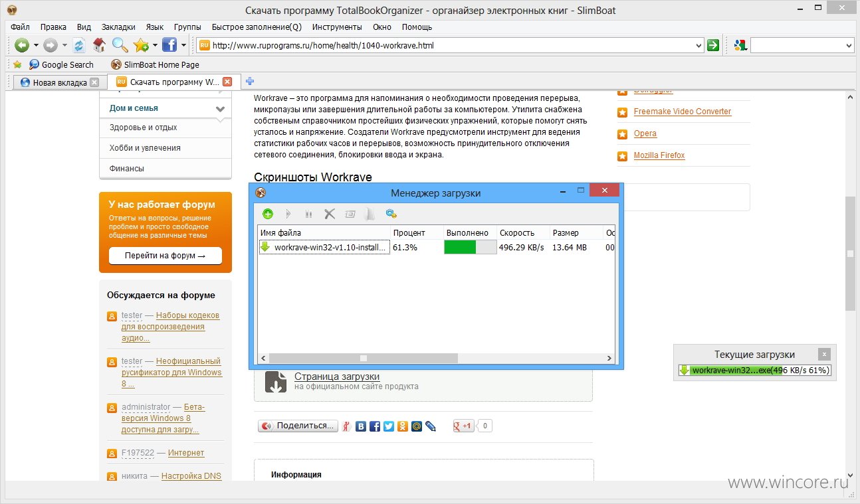Open the Файл menu
The height and width of the screenshot is (504, 860).
click(x=20, y=27)
